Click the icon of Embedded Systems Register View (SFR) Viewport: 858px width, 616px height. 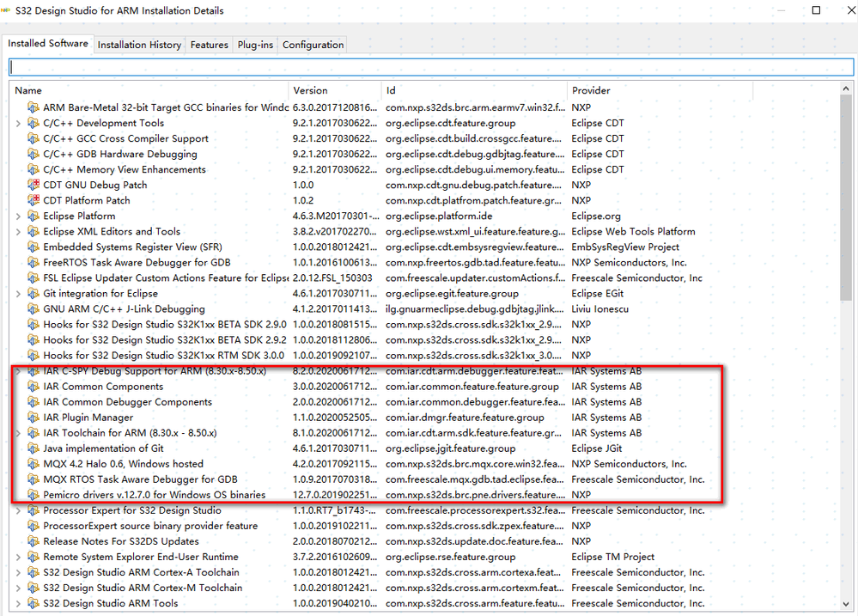(33, 247)
